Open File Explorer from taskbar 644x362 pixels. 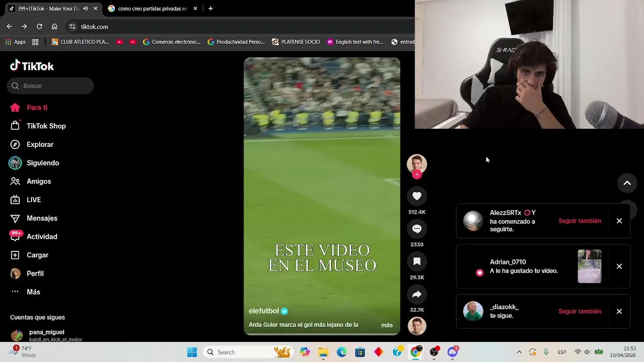[x=323, y=352]
